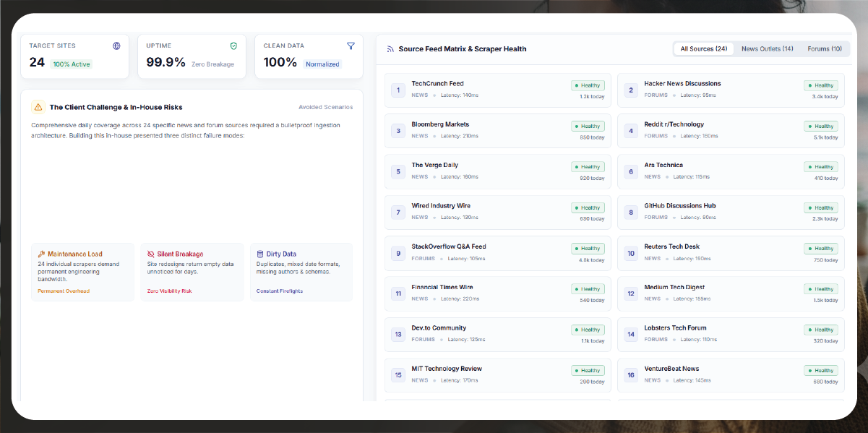Click Healthy badge on VentureBeat News
Image resolution: width=868 pixels, height=433 pixels.
821,370
